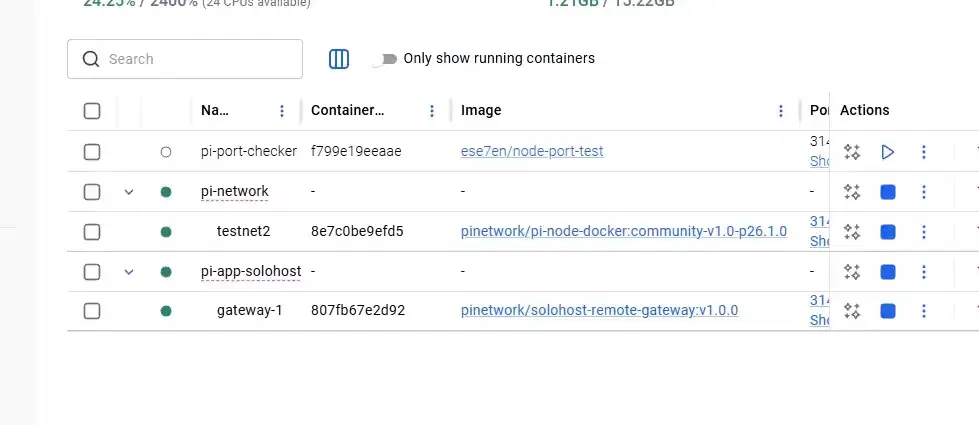Stop the pi-network compose stack
Viewport: 979px width, 425px height.
888,192
